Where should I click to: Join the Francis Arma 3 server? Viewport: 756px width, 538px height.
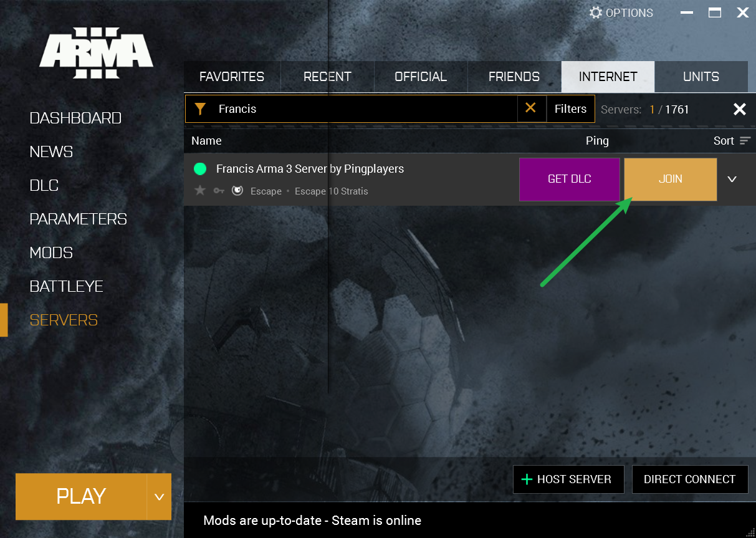[x=671, y=179]
